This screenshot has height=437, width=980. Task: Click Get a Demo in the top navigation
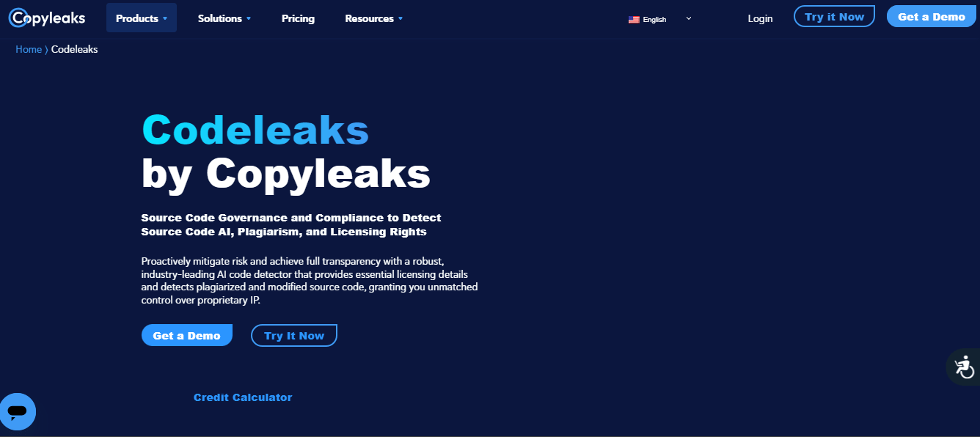[931, 15]
